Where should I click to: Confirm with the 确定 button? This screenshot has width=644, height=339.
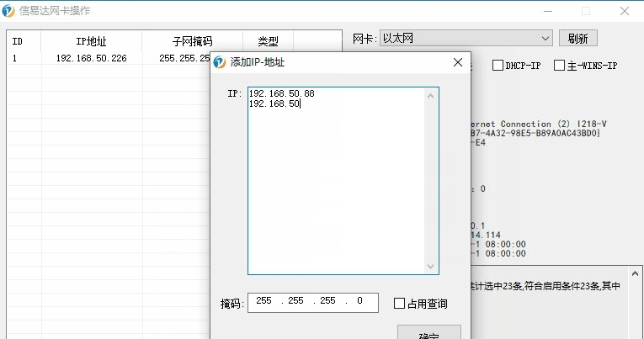[x=428, y=332]
